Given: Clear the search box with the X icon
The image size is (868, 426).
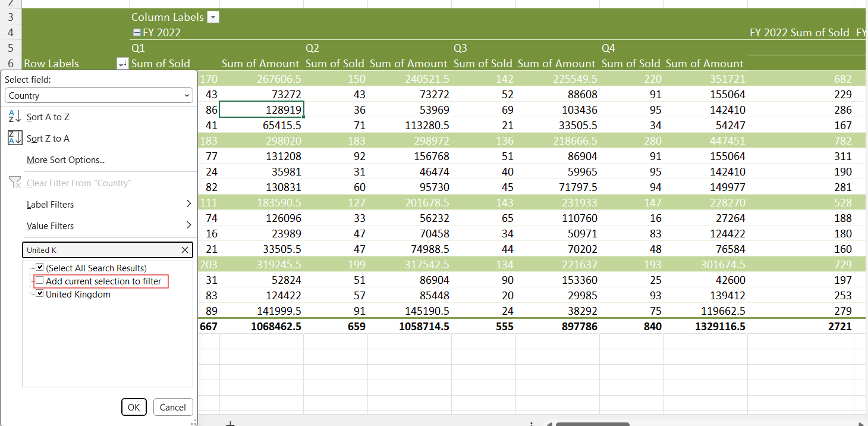Looking at the screenshot, I should (185, 250).
